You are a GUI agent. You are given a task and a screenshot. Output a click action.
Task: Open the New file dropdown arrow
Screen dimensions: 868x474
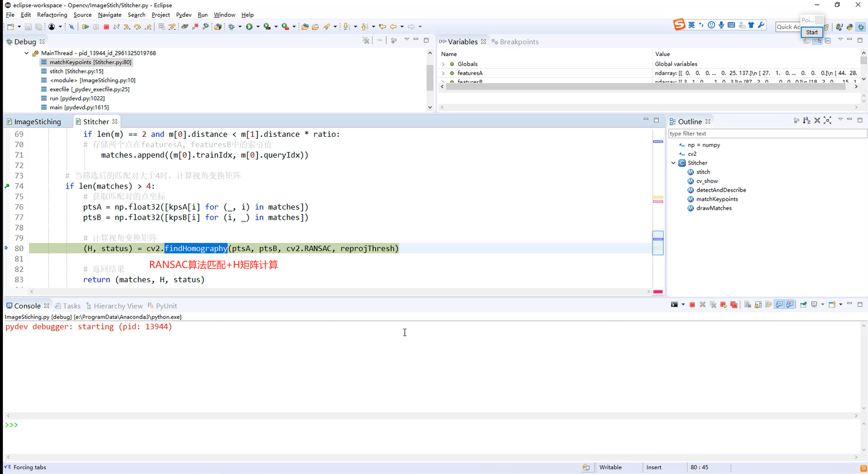[19, 27]
